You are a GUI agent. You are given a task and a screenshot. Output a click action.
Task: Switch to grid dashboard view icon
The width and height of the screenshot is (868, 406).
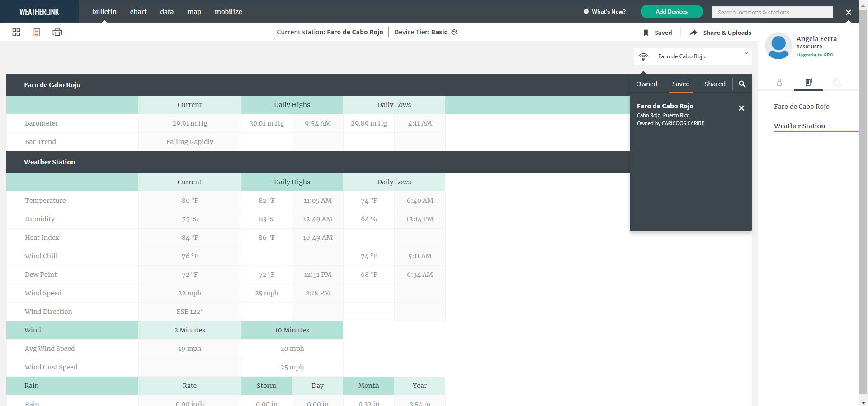click(16, 32)
